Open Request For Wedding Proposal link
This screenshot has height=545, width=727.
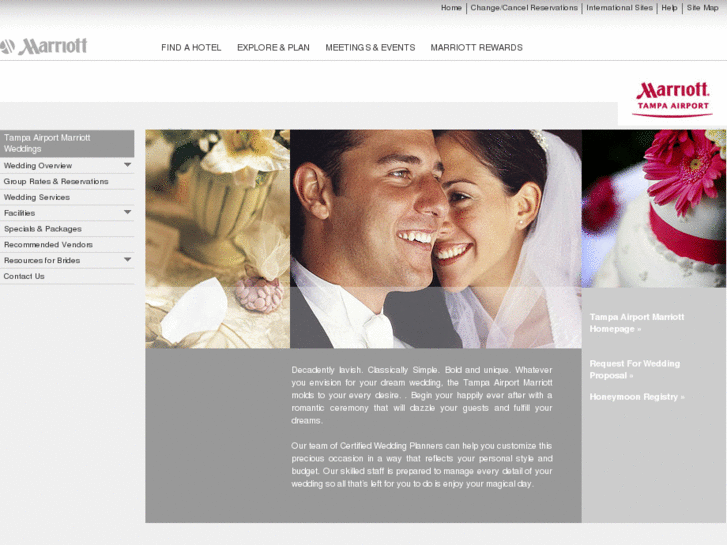pos(635,370)
